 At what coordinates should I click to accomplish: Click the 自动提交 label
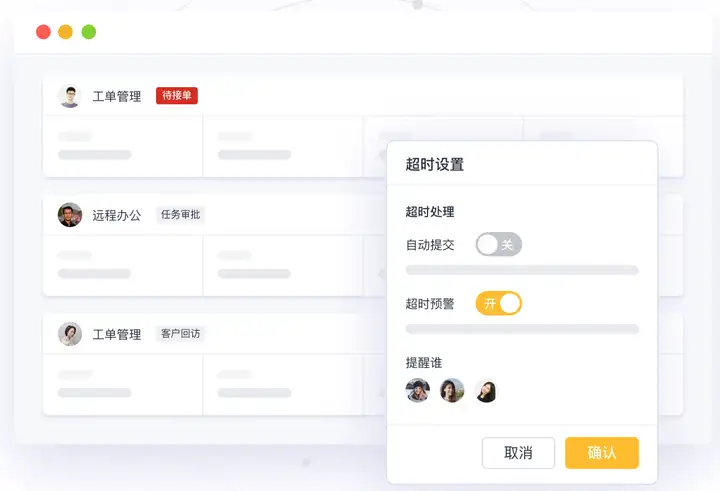[x=430, y=245]
